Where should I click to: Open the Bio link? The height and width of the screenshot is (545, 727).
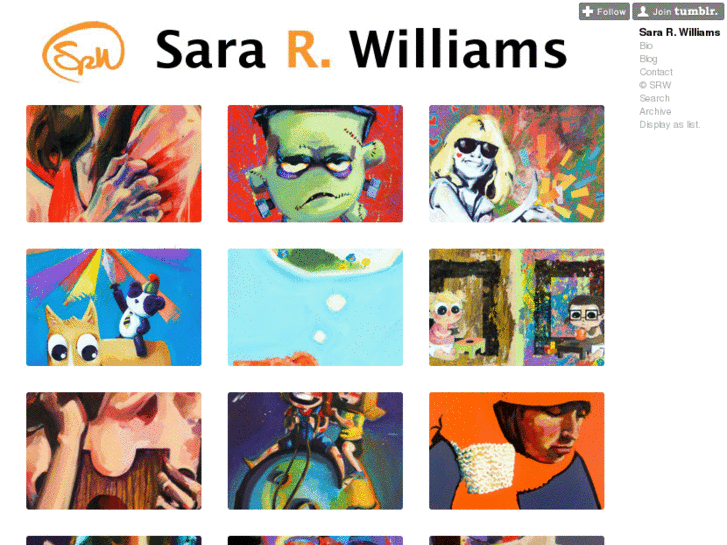[646, 45]
